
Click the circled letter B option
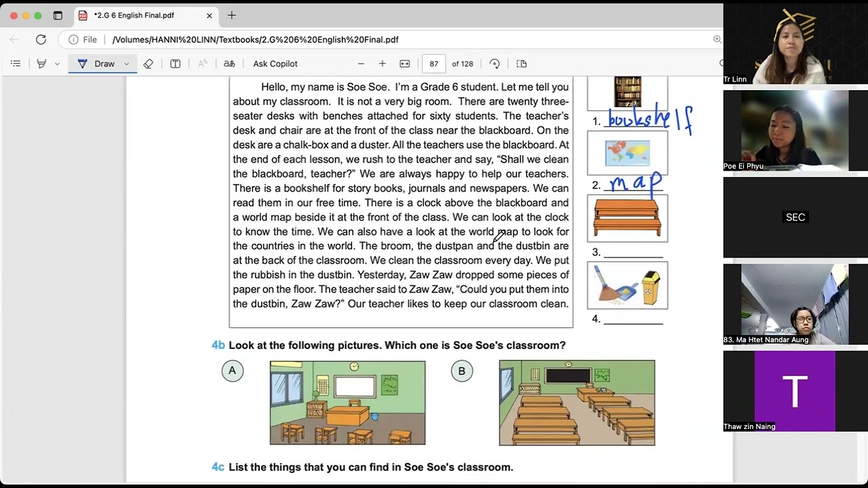[462, 371]
